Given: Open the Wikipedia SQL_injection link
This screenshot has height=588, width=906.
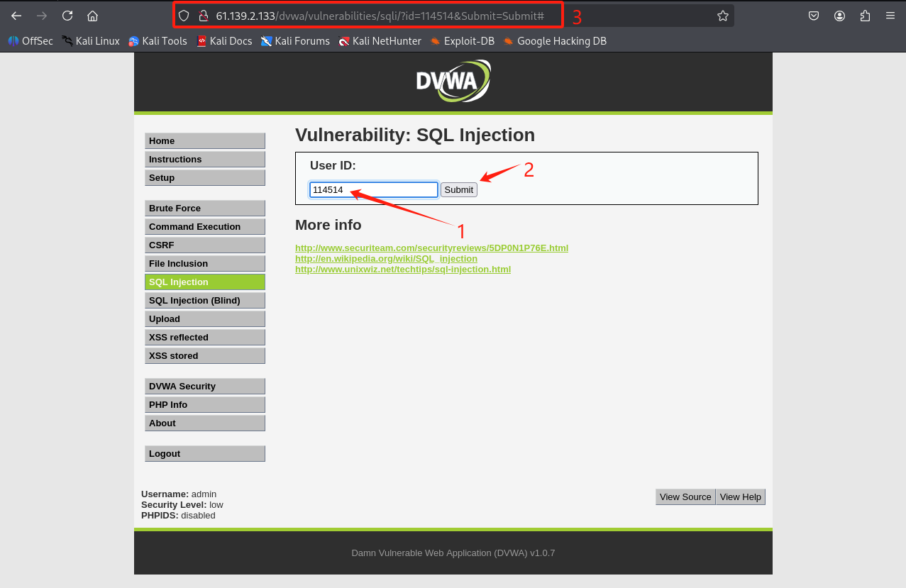Looking at the screenshot, I should point(386,258).
